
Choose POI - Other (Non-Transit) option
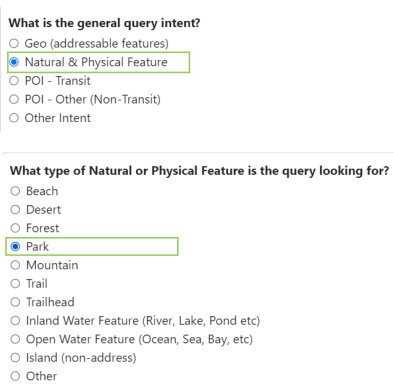14,99
